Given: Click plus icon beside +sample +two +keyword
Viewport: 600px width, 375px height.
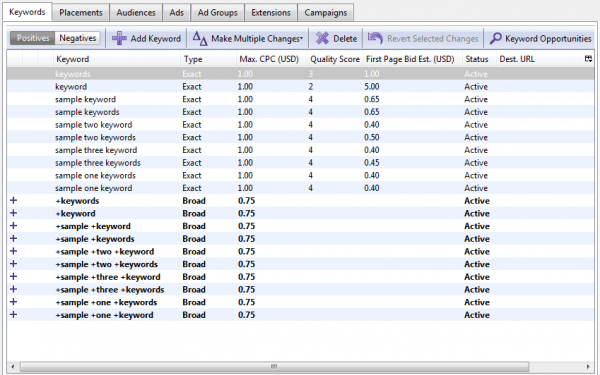Looking at the screenshot, I should (13, 251).
